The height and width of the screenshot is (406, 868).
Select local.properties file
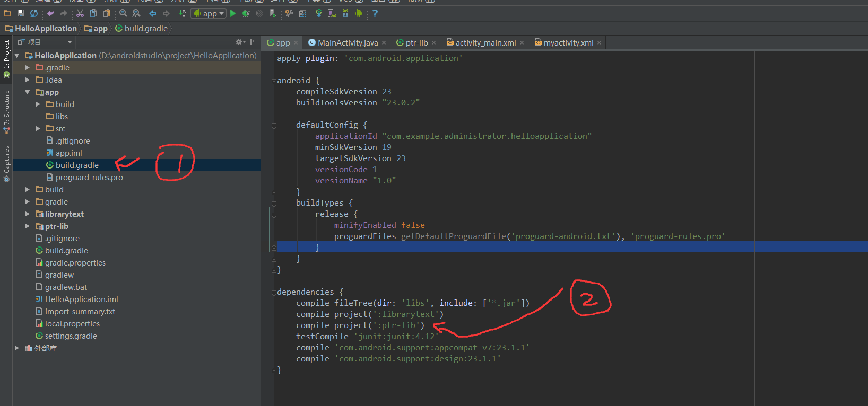click(72, 324)
